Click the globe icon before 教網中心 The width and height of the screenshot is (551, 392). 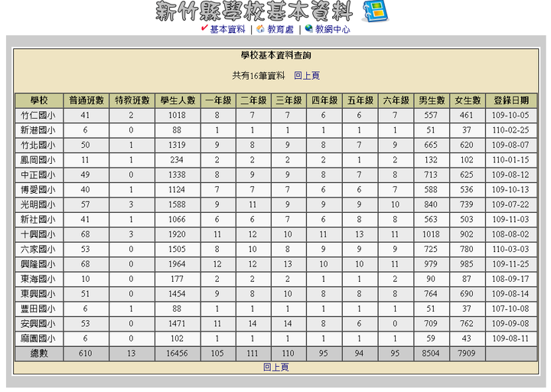[x=308, y=28]
